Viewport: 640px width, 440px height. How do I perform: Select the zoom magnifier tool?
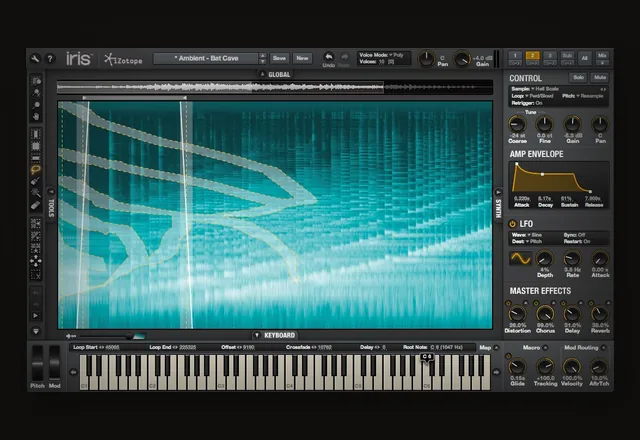[36, 105]
